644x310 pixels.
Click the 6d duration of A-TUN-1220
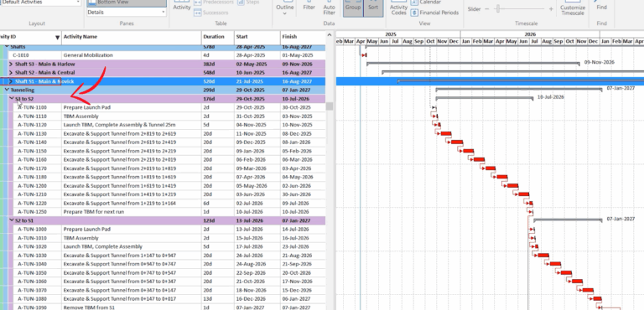tap(206, 204)
